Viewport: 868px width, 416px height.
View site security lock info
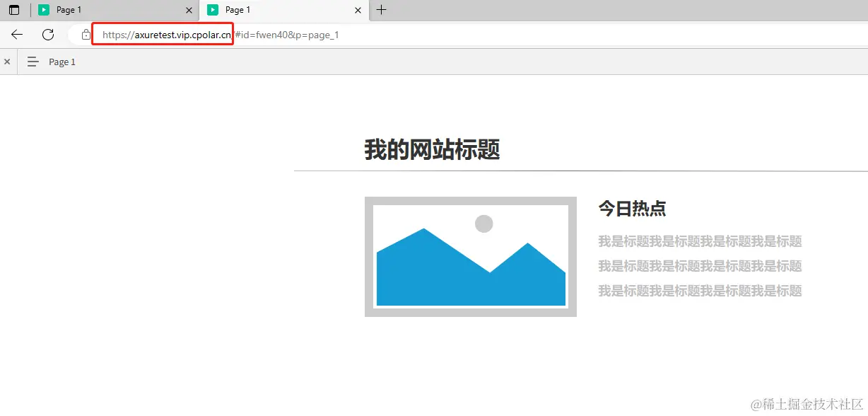[86, 34]
